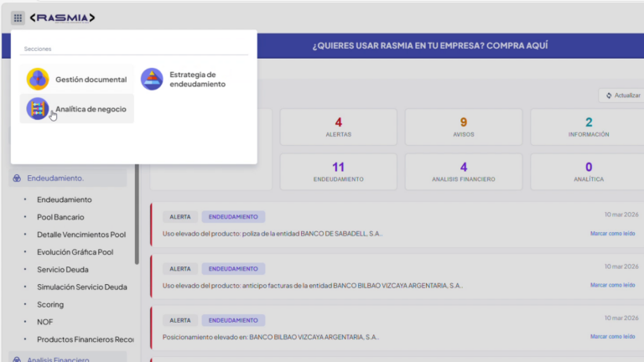Open Pool Bancario sidebar item
The height and width of the screenshot is (362, 644).
[x=60, y=217]
